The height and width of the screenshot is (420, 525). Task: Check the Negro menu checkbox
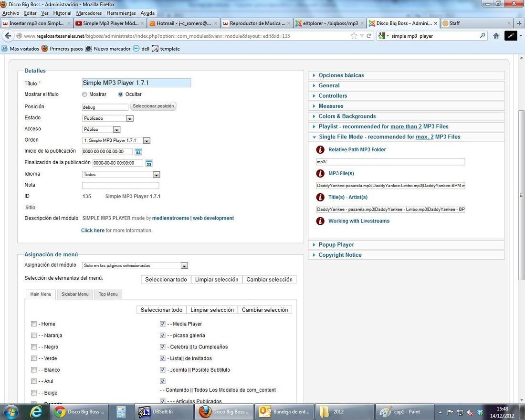[x=33, y=346]
